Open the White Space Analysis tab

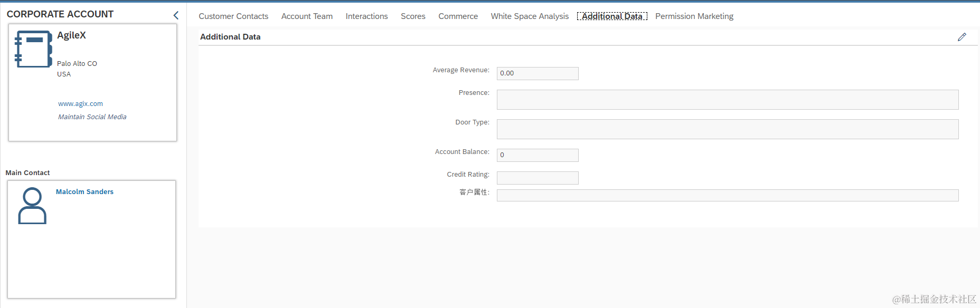point(530,16)
